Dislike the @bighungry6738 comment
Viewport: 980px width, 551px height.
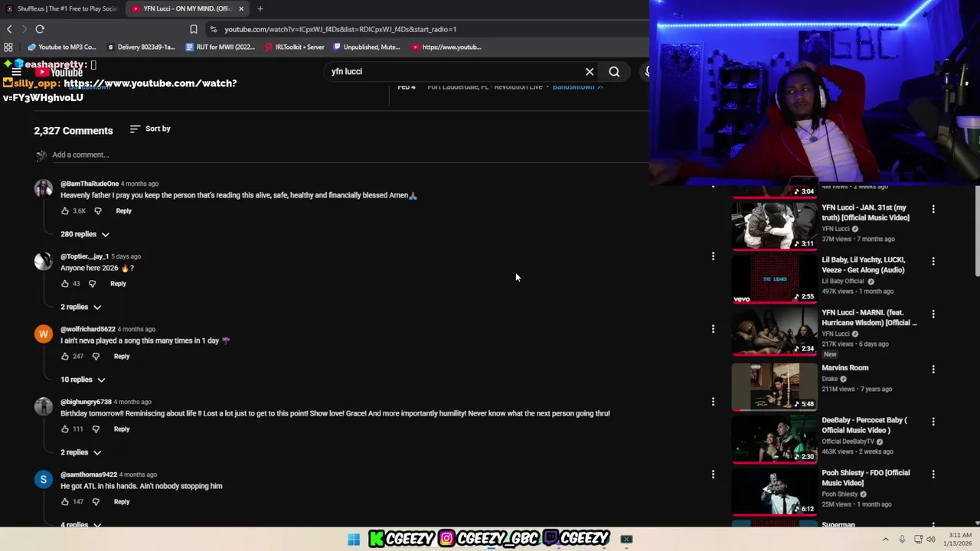point(96,429)
